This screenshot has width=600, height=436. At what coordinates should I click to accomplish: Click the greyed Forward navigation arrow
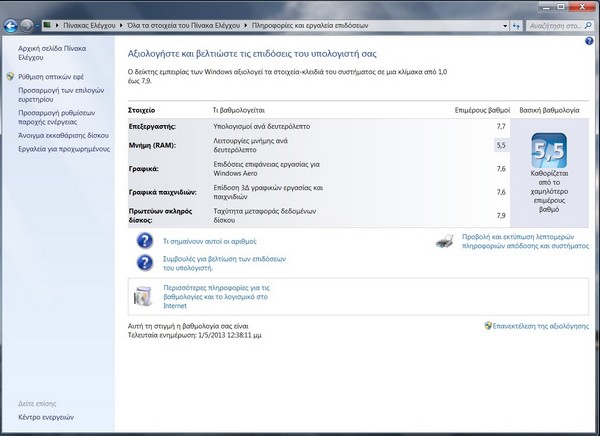27,26
